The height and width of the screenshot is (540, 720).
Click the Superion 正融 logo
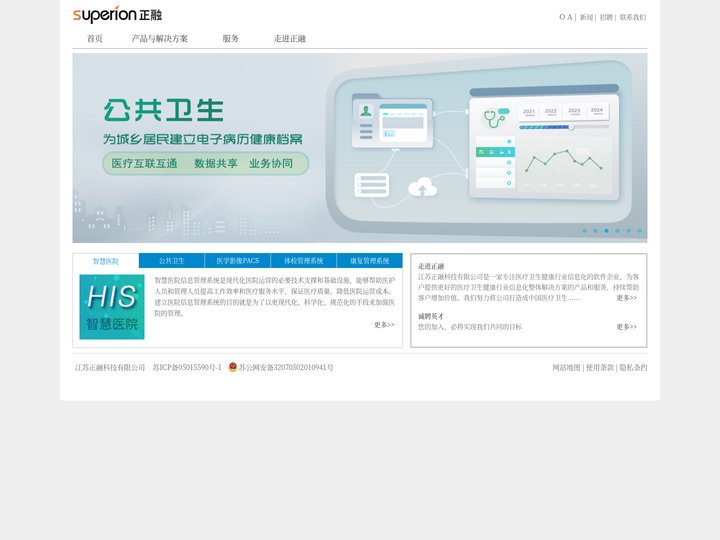click(118, 15)
